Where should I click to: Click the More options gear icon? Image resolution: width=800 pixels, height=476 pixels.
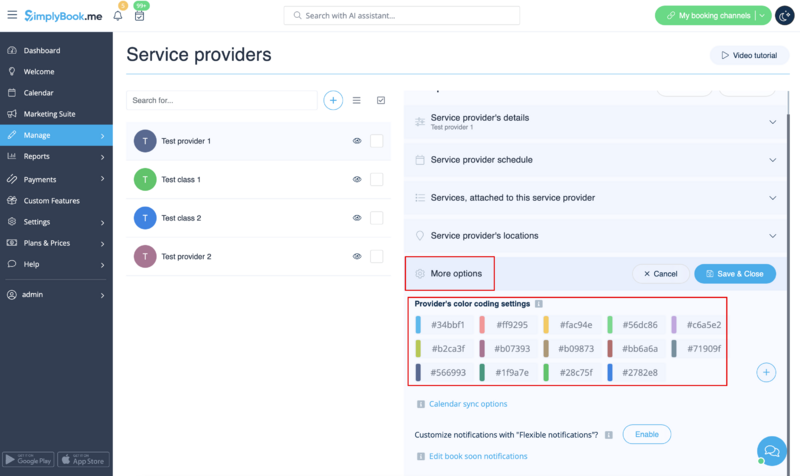click(x=420, y=274)
